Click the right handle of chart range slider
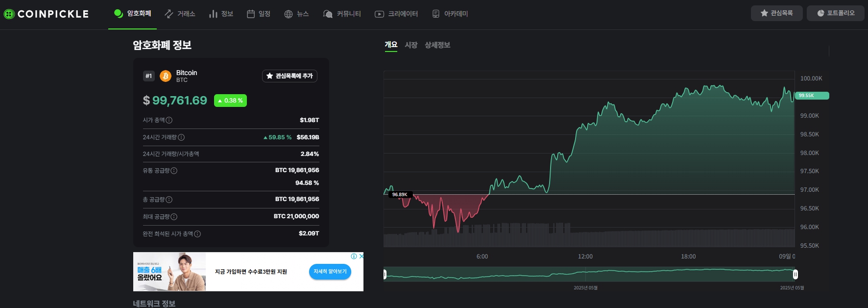Viewport: 868px width, 308px height. [x=796, y=274]
